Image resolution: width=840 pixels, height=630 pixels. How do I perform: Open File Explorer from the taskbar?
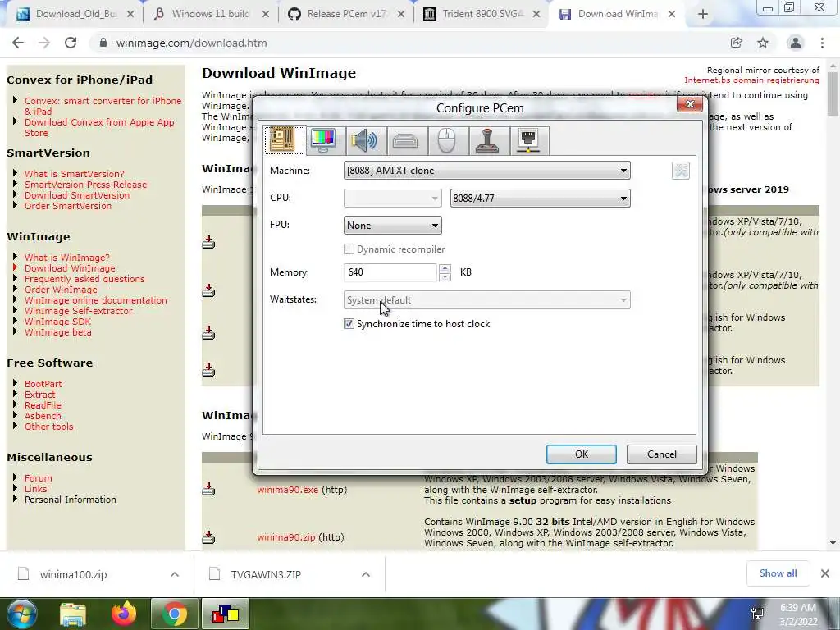click(x=73, y=614)
